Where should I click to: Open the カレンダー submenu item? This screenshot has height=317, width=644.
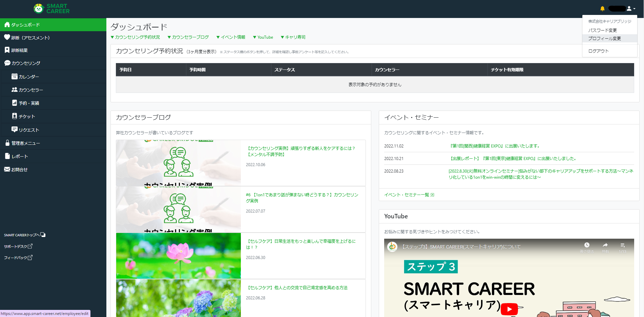(53, 77)
